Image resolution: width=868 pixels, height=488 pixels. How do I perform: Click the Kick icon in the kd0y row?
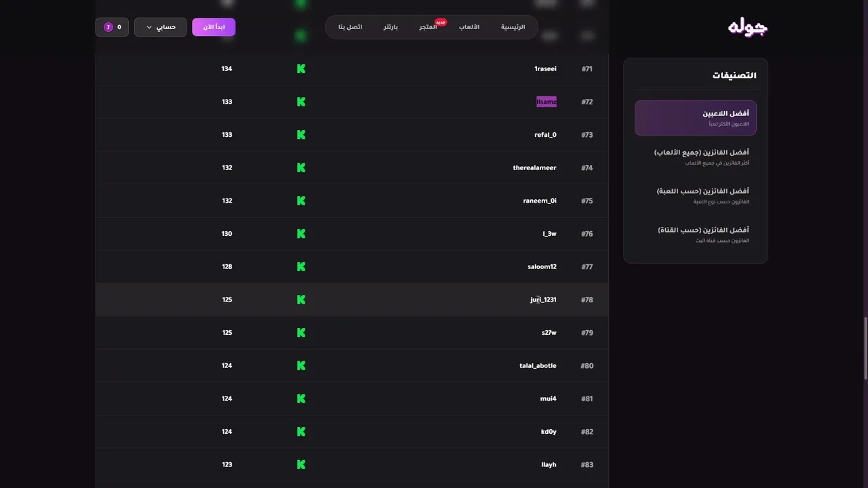301,432
